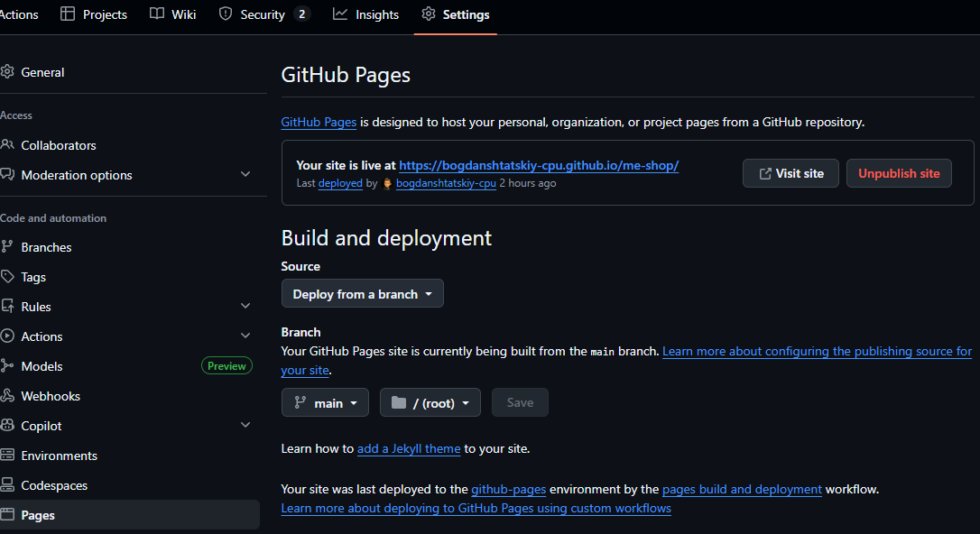Open the Insights tab
This screenshot has width=980, height=534.
366,14
